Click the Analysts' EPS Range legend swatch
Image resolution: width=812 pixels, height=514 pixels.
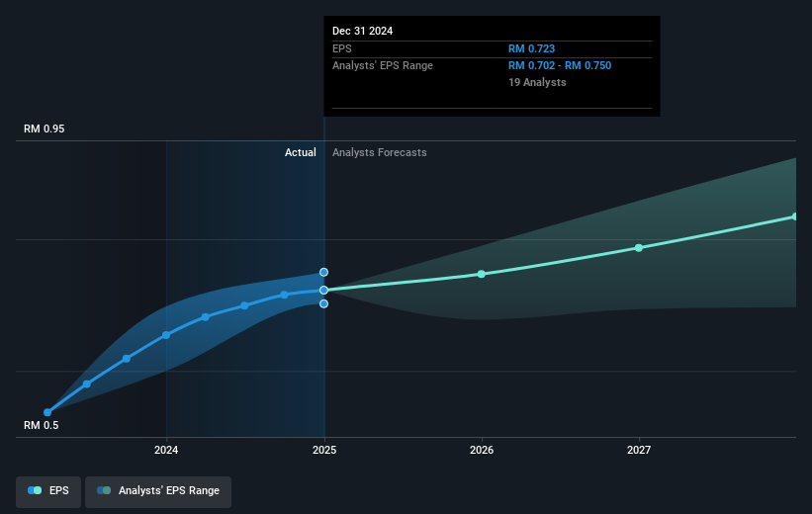pos(104,490)
